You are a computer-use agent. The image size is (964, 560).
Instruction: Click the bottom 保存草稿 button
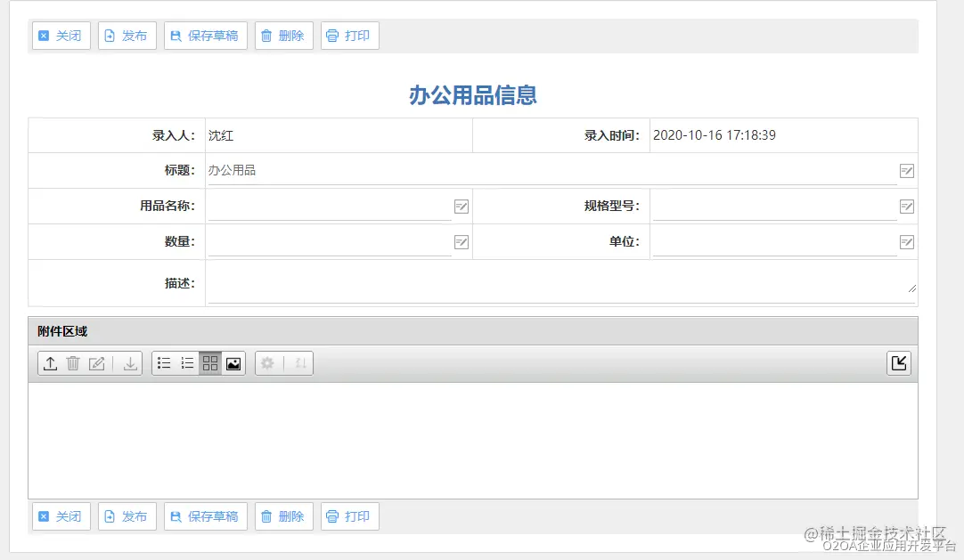click(x=205, y=516)
